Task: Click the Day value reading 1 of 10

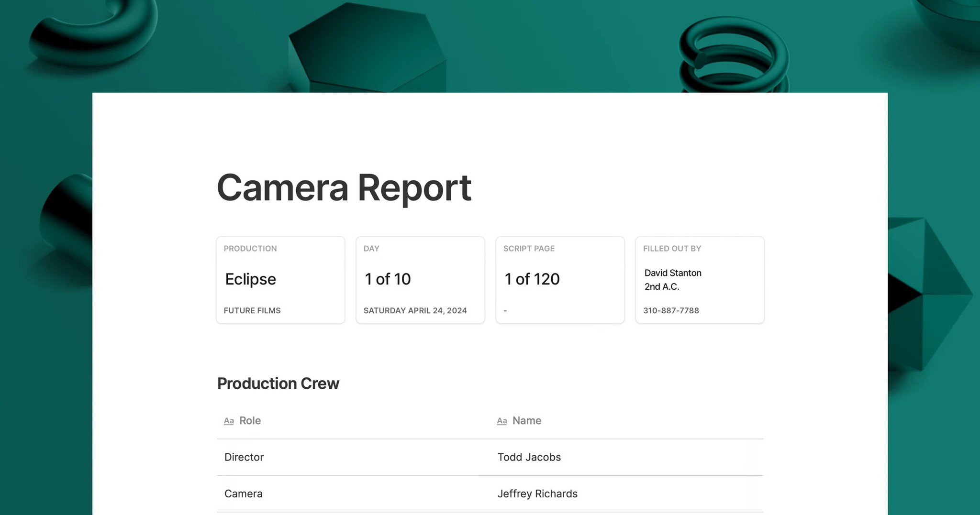Action: coord(387,279)
